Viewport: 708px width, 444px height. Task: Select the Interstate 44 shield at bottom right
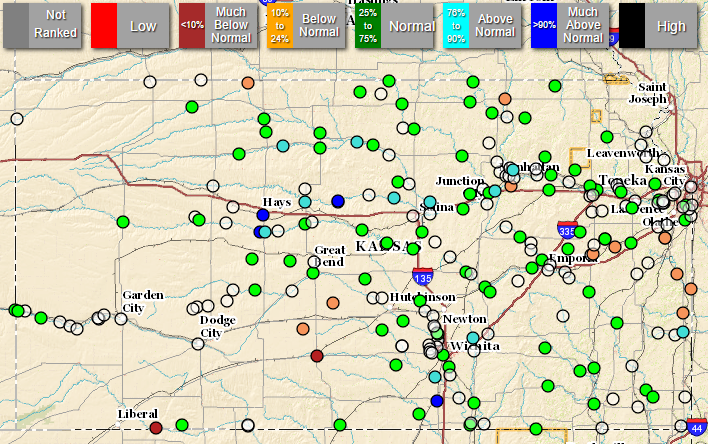coord(697,427)
